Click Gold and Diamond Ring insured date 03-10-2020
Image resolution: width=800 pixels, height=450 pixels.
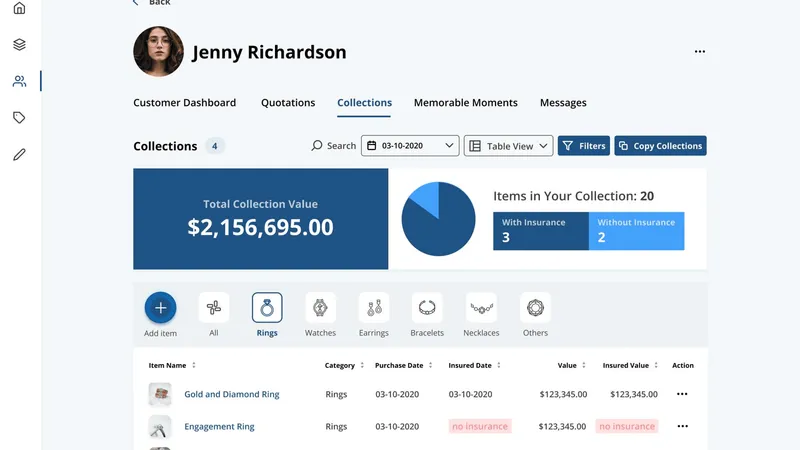(470, 394)
